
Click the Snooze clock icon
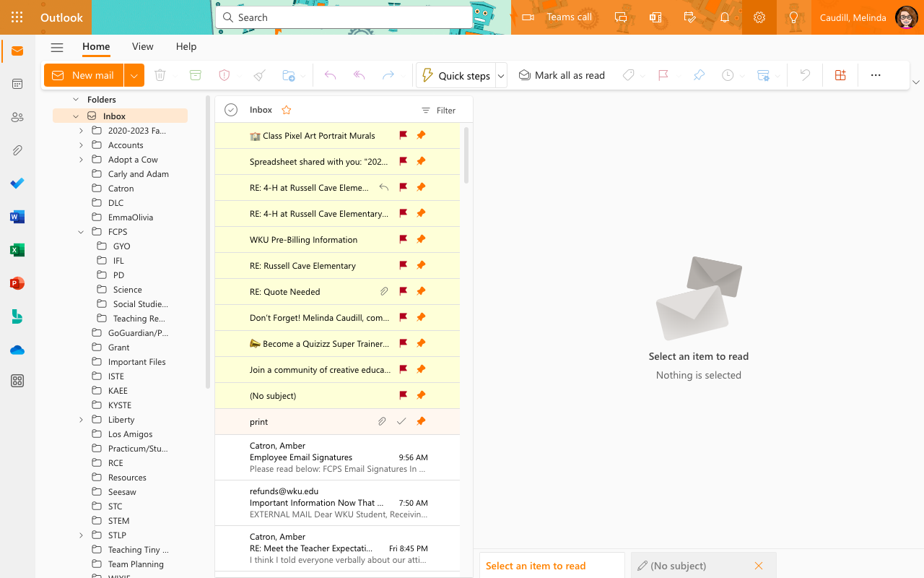728,75
